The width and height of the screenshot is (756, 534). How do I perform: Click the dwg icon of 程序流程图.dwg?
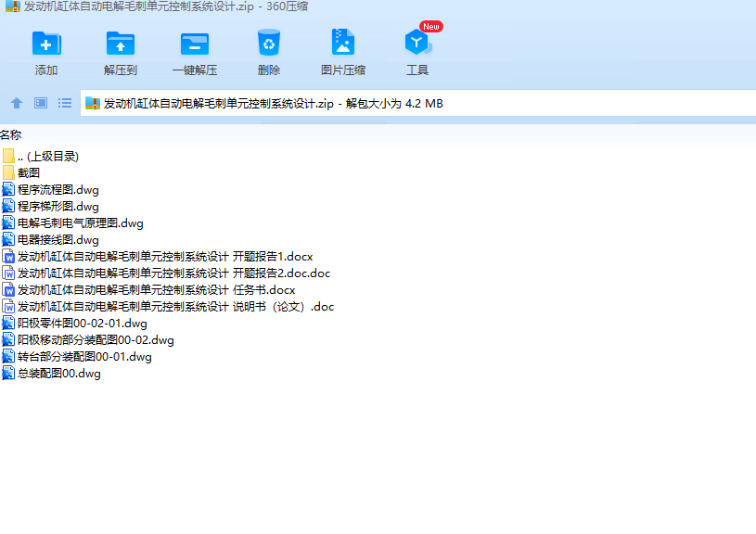(8, 189)
